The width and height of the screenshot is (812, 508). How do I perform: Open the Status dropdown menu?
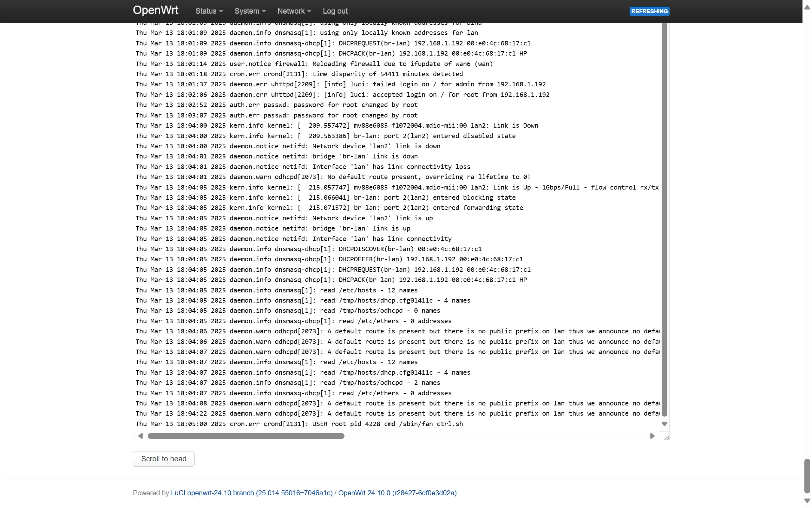(209, 11)
